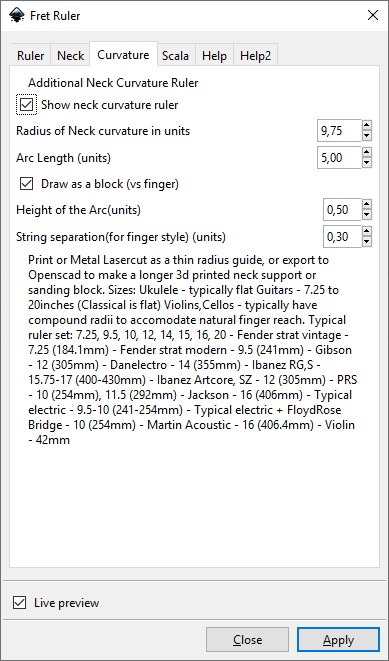Disable the Live preview checkbox

(x=19, y=602)
